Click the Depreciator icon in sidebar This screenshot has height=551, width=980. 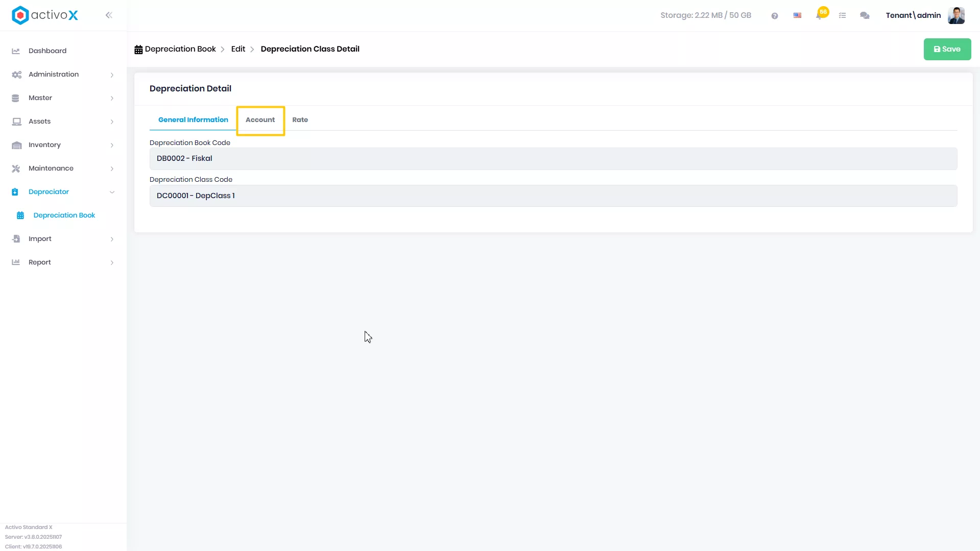(15, 192)
